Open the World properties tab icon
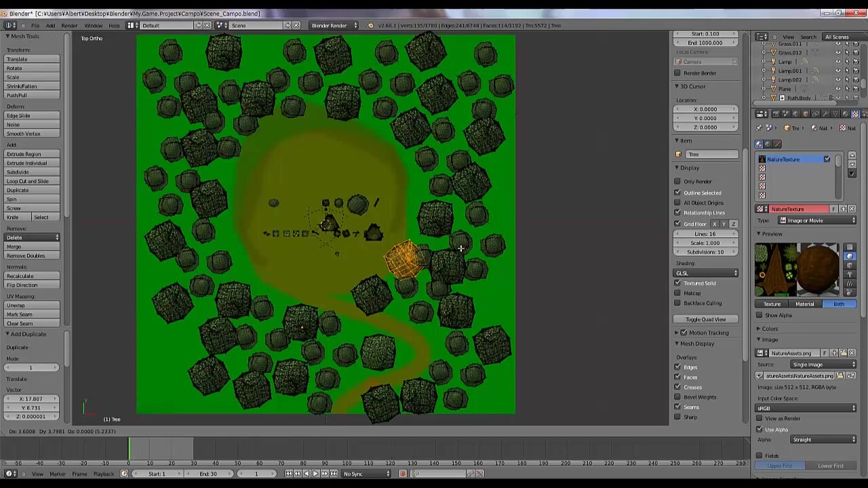Viewport: 868px width, 488px height. [x=795, y=114]
